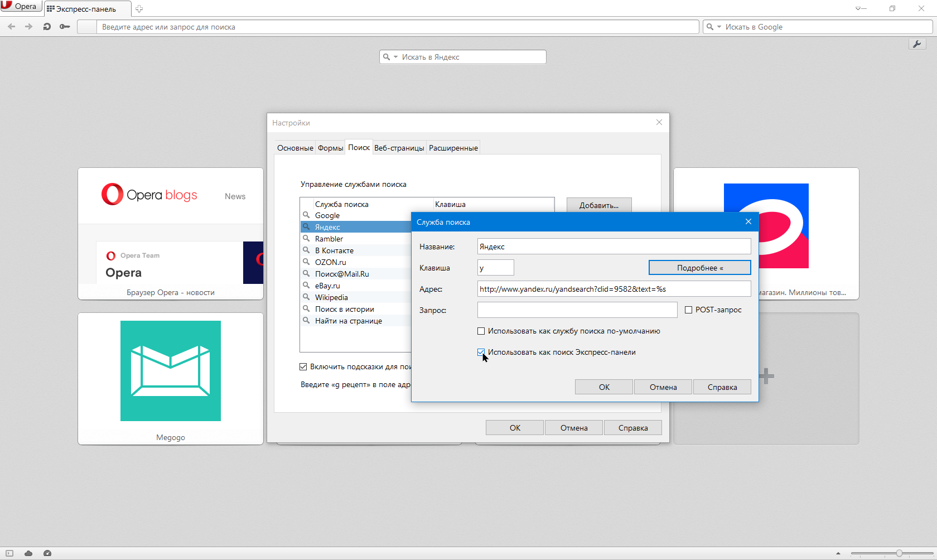
Task: Click Добавить... button in Настройки
Action: [x=599, y=205]
